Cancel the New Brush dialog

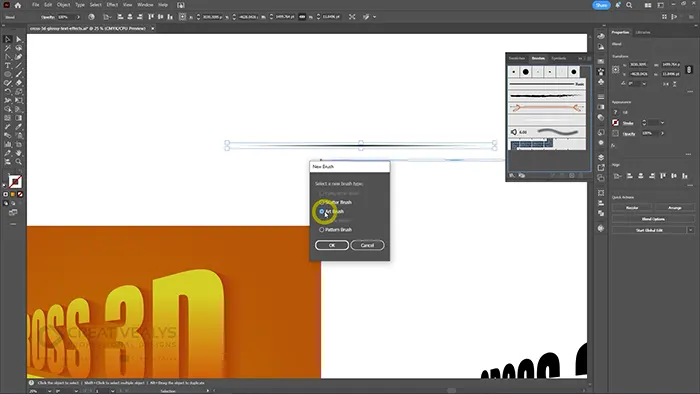[x=367, y=245]
